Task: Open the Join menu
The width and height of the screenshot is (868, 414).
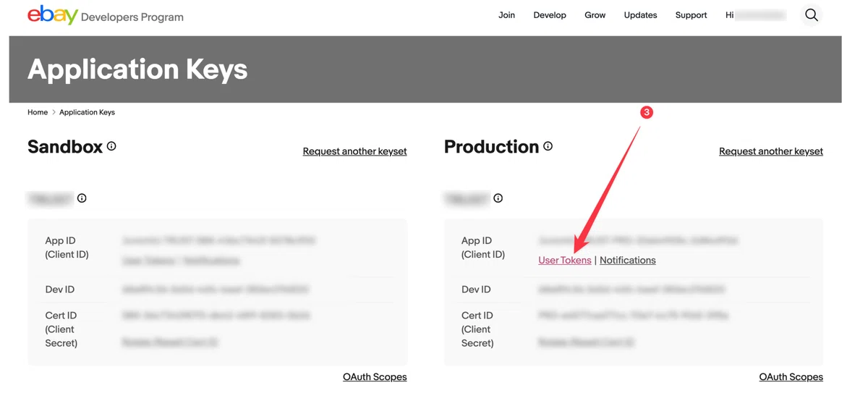Action: coord(506,15)
